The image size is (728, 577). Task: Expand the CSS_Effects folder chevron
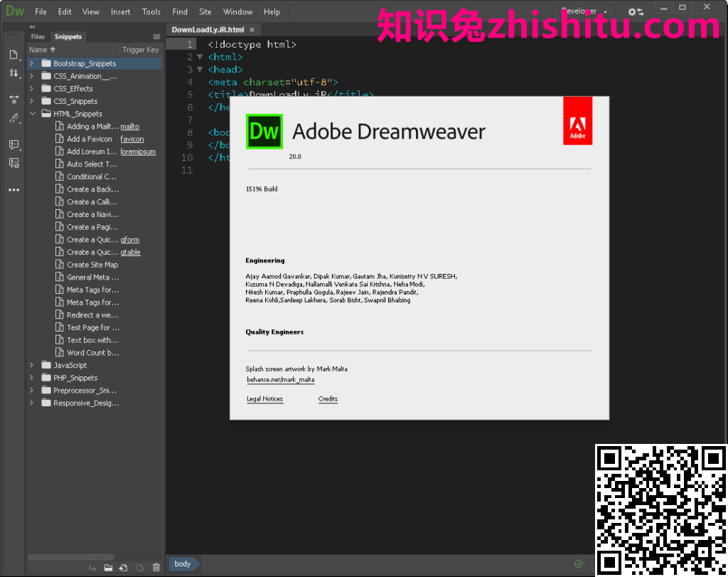tap(31, 88)
